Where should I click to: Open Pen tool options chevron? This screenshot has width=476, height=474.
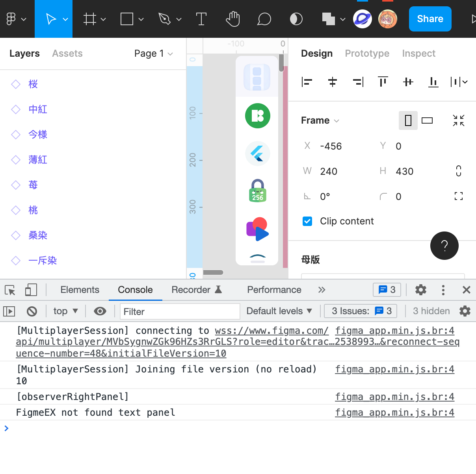point(179,19)
